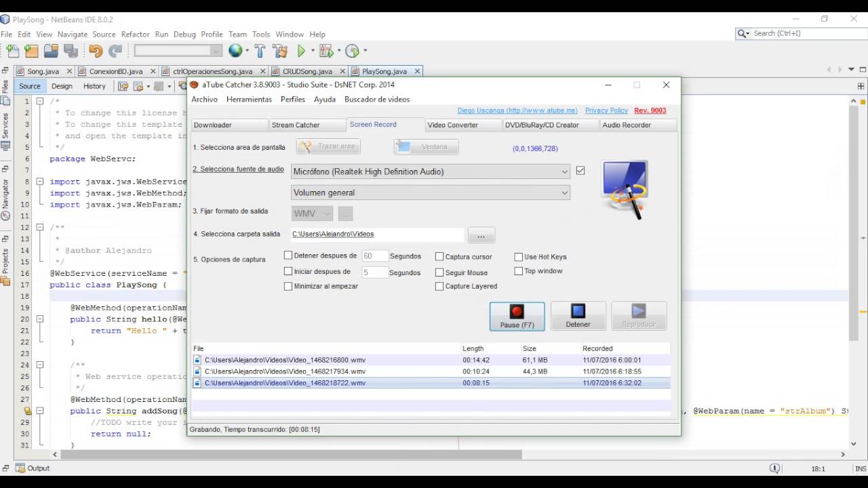This screenshot has width=868, height=488.
Task: Click Ventana button in aTube
Action: [427, 146]
